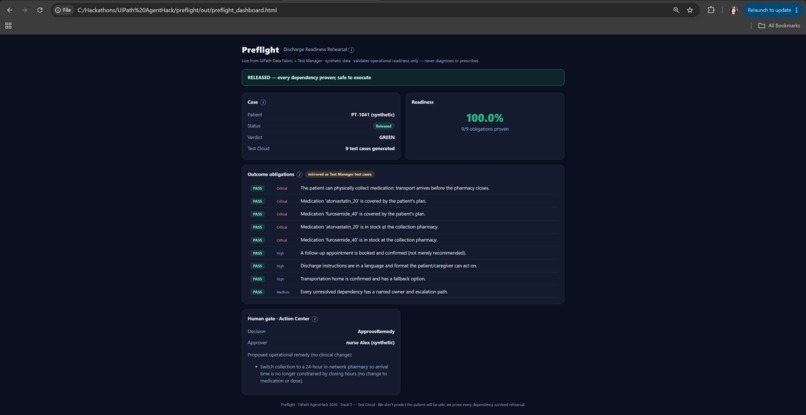Click info icon beside Human gate - Action Center
This screenshot has height=415, width=806.
click(315, 319)
